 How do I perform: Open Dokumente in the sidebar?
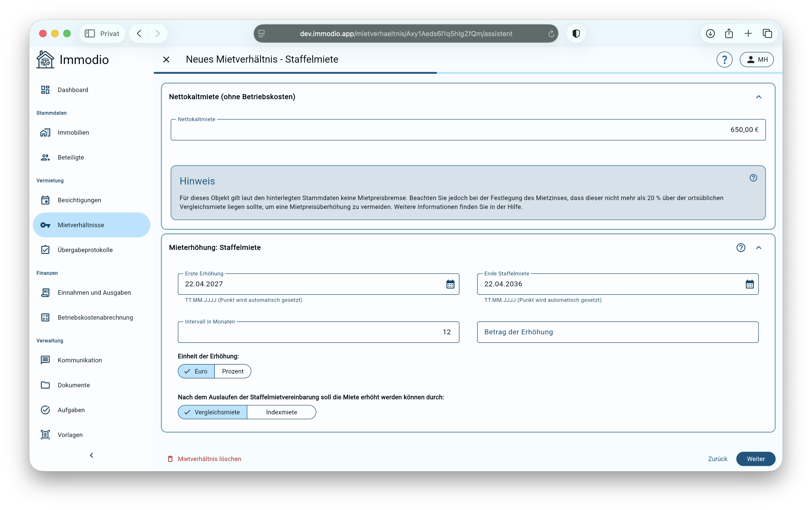(x=91, y=385)
